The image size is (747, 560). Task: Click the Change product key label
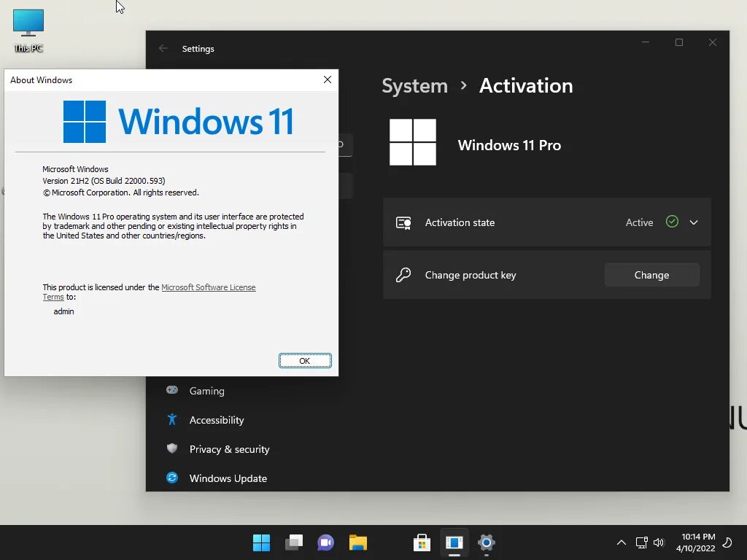(471, 275)
